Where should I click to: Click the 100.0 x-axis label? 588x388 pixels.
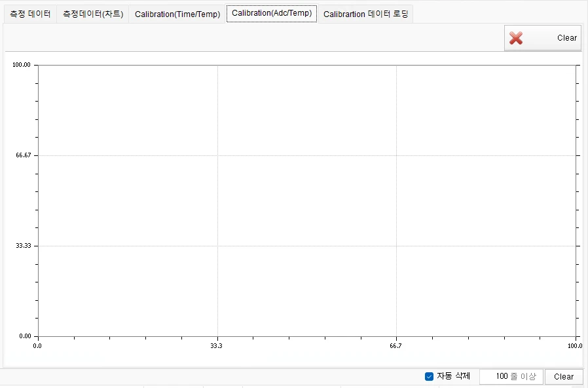pos(575,345)
